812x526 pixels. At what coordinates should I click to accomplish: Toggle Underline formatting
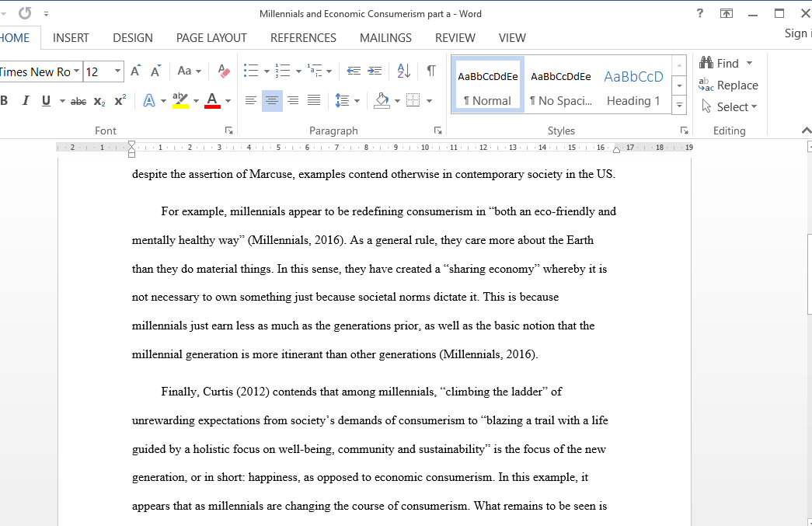click(46, 100)
